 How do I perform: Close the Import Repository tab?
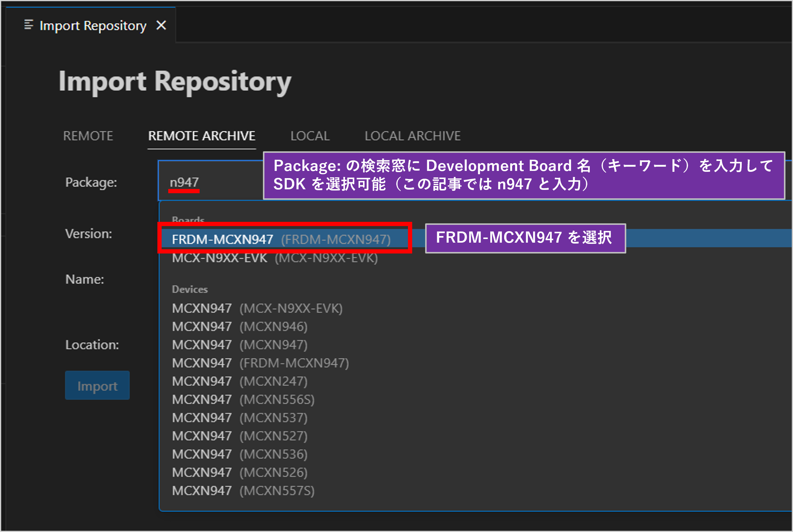[x=161, y=25]
